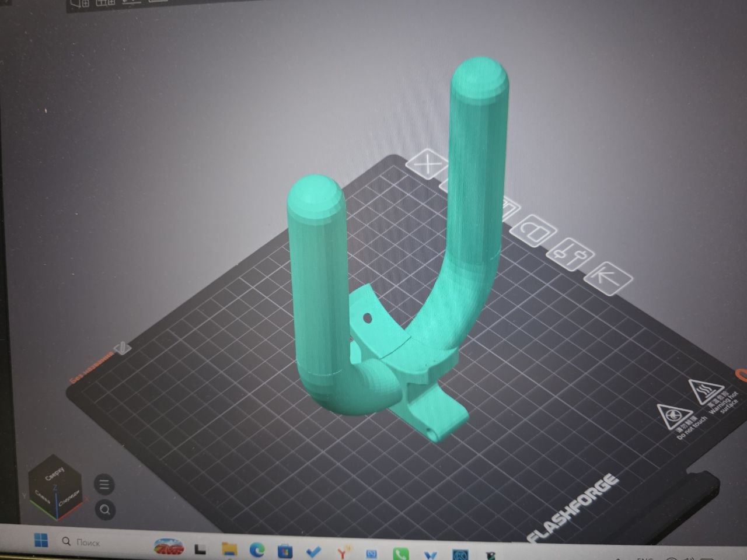Click the lock icon on the build plate edge

coord(534,230)
